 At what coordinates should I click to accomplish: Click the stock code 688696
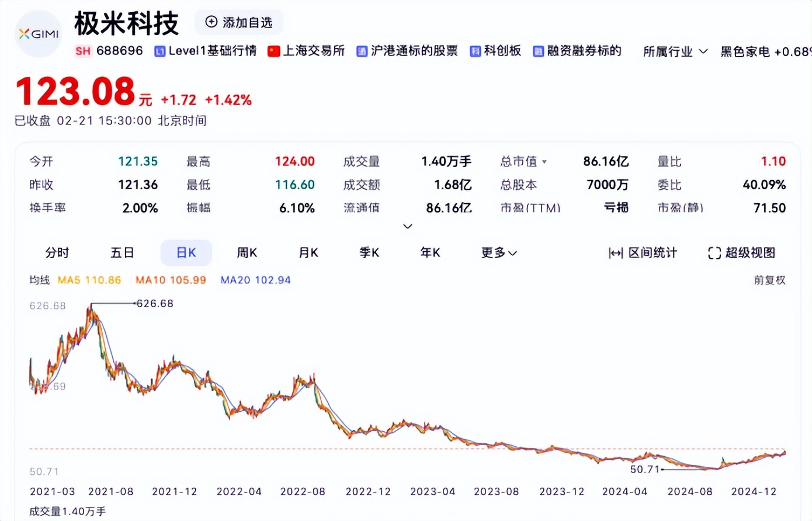(120, 51)
